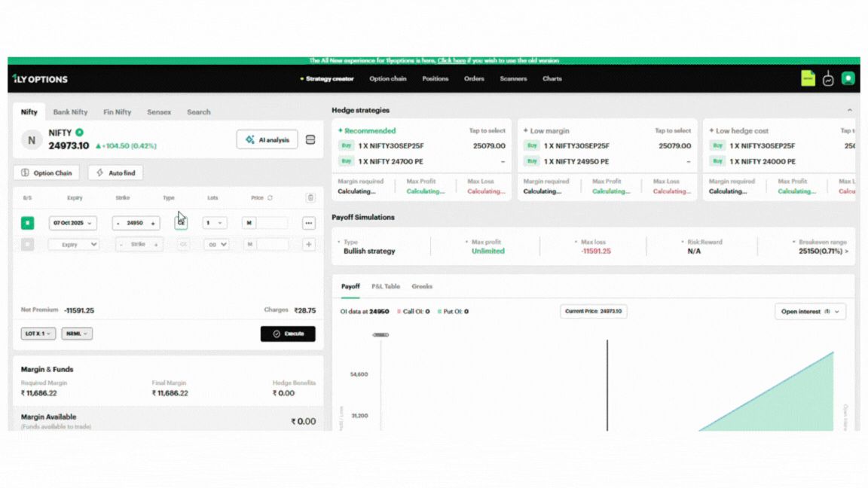Expand the NRML product type dropdown
The image size is (868, 488).
click(77, 334)
